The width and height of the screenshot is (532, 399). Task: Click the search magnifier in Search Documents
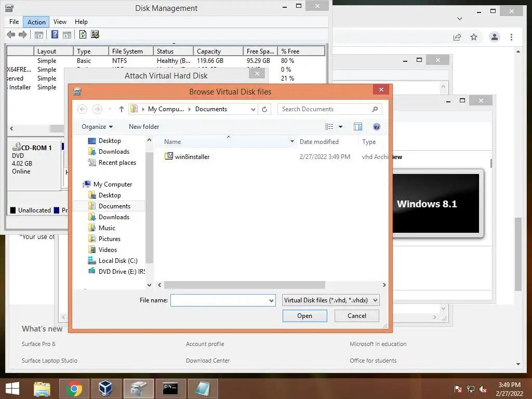[375, 109]
